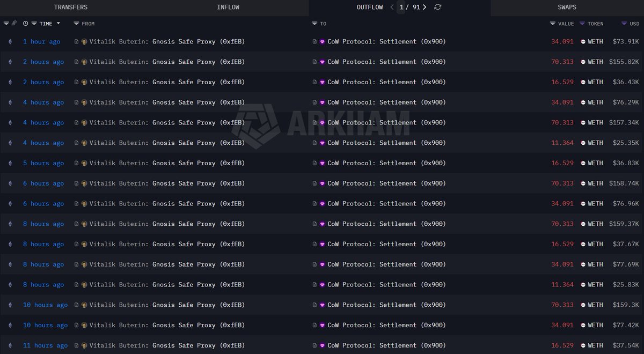This screenshot has width=644, height=354.
Task: Click Vitalik avatar in the $73.91K row
Action: pyautogui.click(x=84, y=41)
